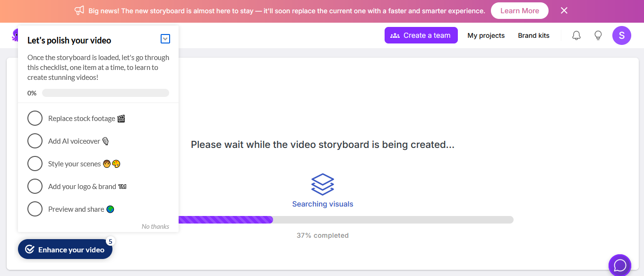Check the Add AI voiceover circle
Screen dimensions: 644x276
click(35, 141)
